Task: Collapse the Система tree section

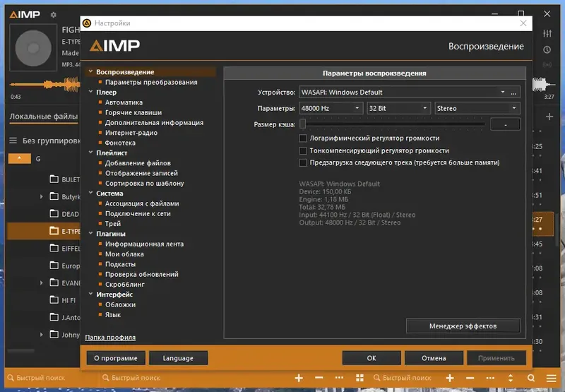Action: click(91, 193)
